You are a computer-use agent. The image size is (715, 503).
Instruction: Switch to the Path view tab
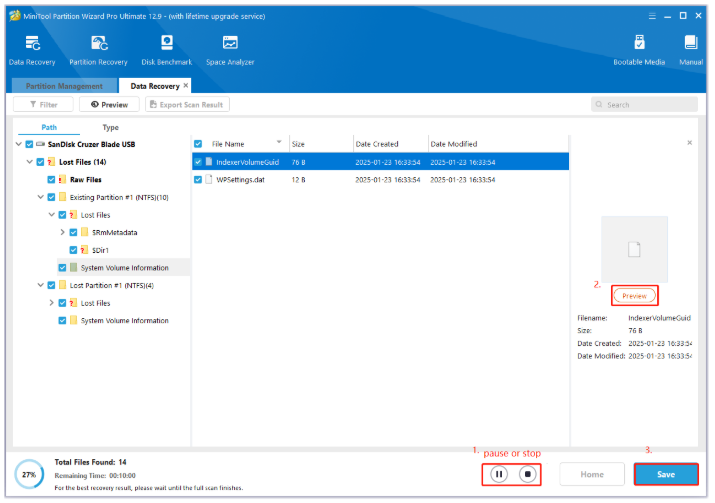click(x=49, y=127)
